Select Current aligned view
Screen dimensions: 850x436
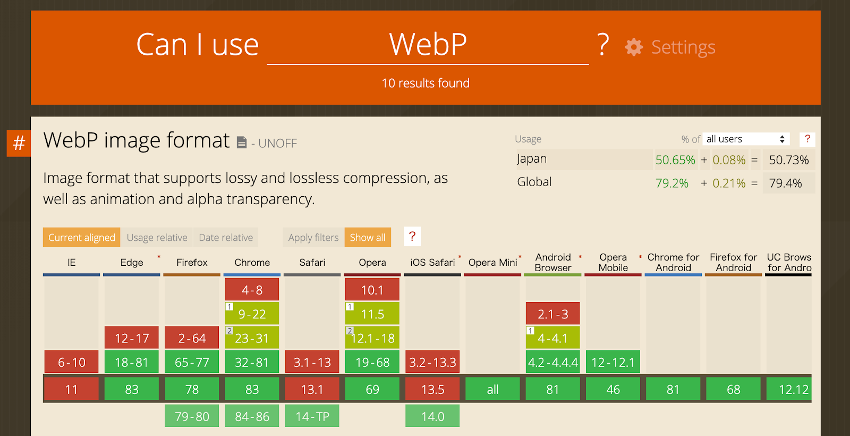(x=82, y=238)
